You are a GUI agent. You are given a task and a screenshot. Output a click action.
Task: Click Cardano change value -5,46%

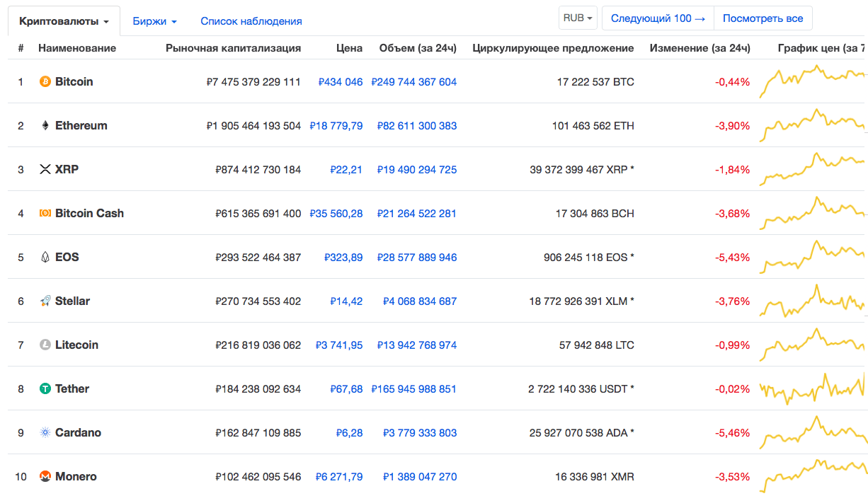(x=732, y=433)
